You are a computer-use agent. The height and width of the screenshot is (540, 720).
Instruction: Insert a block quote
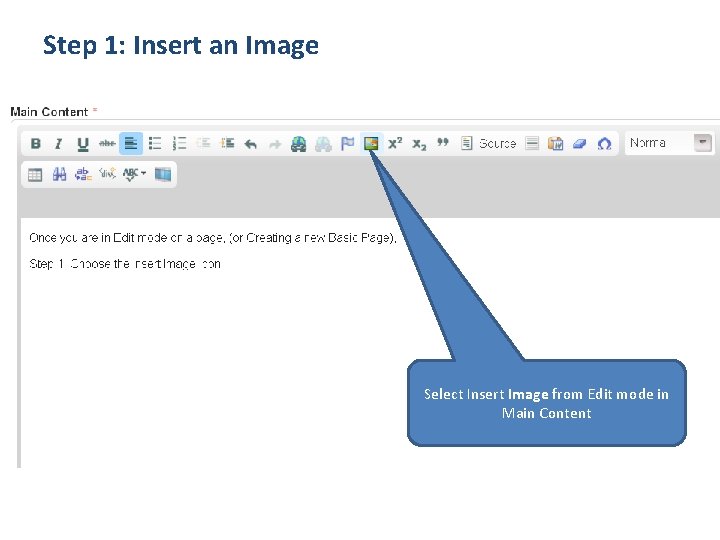443,142
